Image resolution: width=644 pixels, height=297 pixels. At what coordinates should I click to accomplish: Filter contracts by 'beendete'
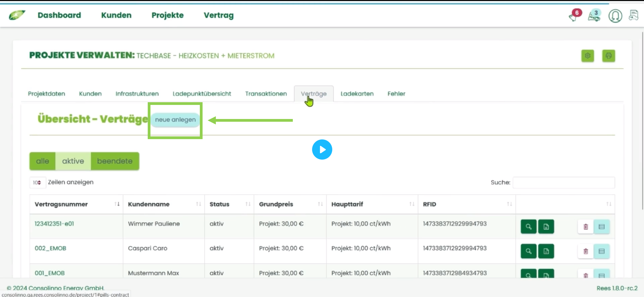point(115,161)
